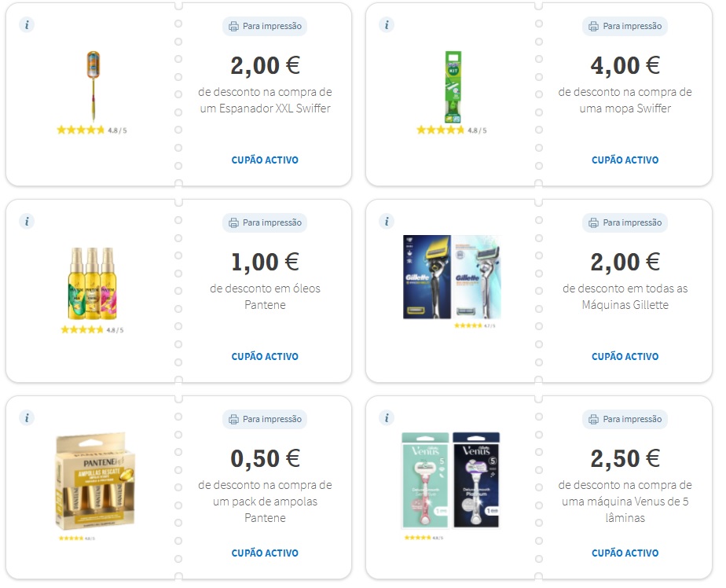
Task: Select the Swiffer duster product image
Action: click(93, 86)
